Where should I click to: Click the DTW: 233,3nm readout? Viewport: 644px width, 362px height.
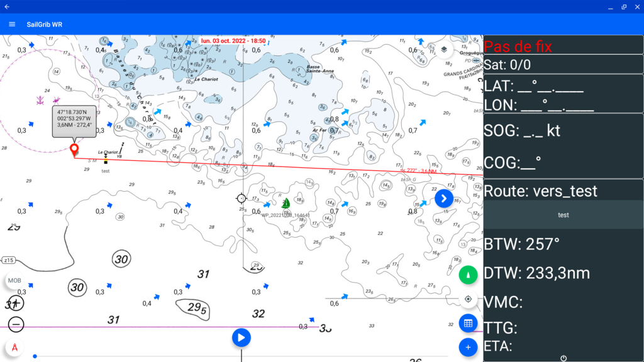537,273
